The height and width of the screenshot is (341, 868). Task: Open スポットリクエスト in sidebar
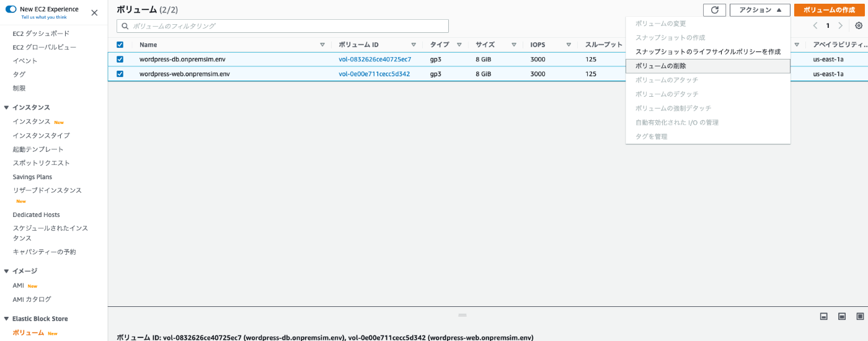click(x=41, y=162)
